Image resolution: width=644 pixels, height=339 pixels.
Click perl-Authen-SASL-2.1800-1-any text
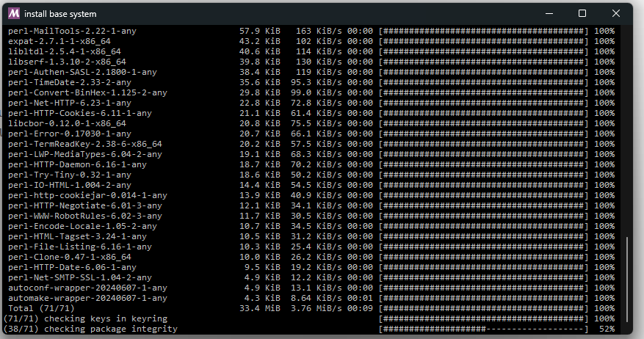point(82,72)
